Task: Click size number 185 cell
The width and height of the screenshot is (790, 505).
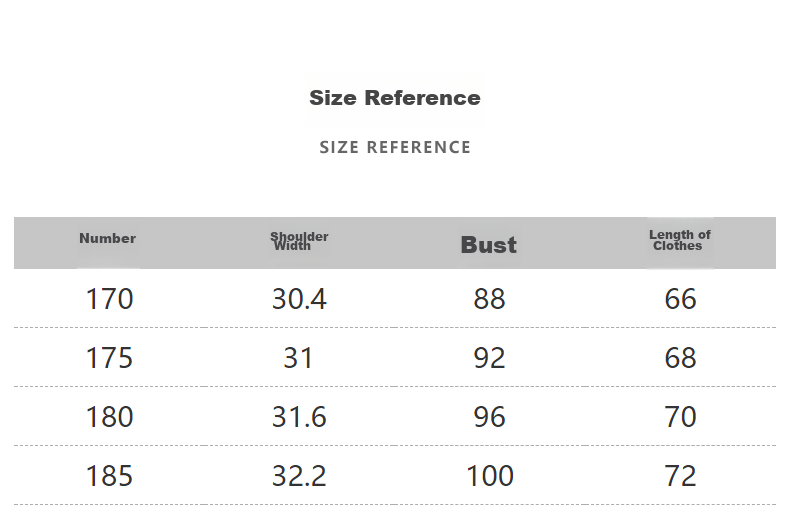Action: click(109, 476)
